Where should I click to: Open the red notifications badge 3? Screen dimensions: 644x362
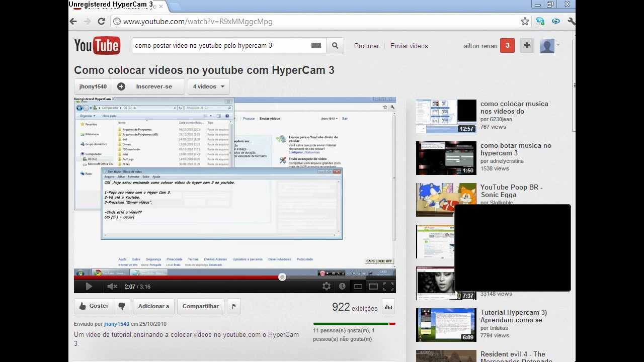507,45
